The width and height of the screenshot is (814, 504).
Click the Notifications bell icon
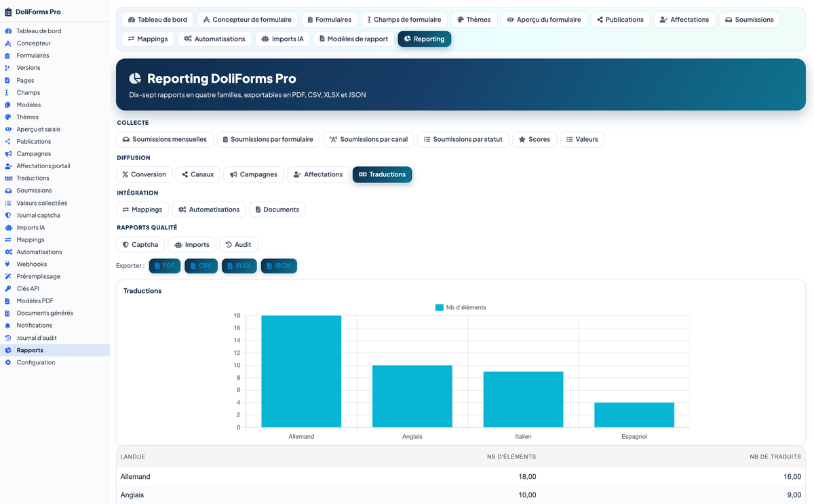(8, 326)
